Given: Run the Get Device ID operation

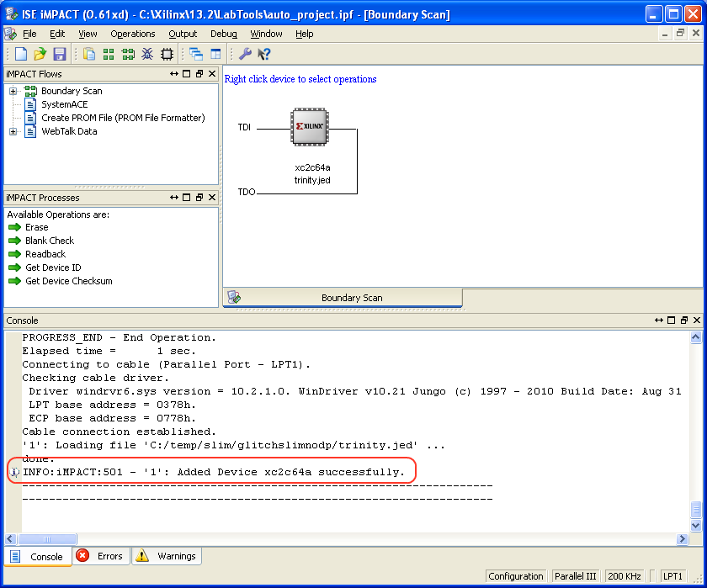Looking at the screenshot, I should click(53, 268).
